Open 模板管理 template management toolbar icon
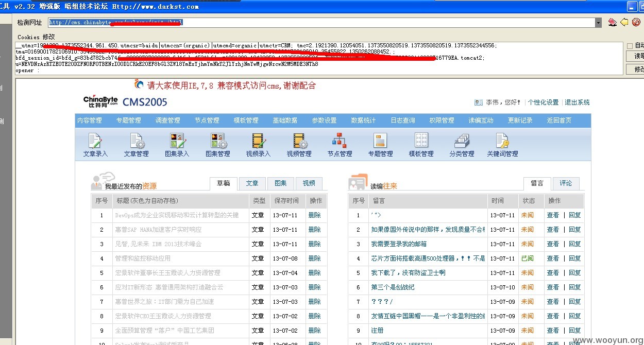The height and width of the screenshot is (345, 644). click(421, 145)
